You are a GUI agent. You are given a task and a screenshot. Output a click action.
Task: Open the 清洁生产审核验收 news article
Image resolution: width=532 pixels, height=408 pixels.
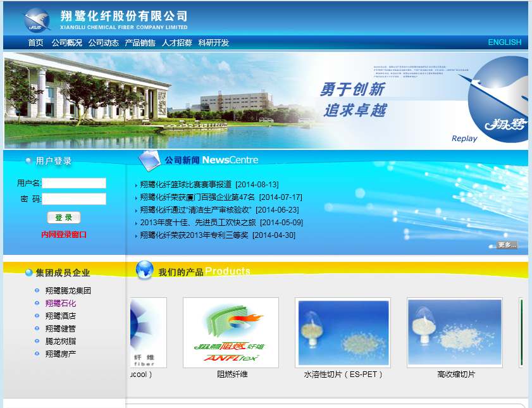(195, 210)
